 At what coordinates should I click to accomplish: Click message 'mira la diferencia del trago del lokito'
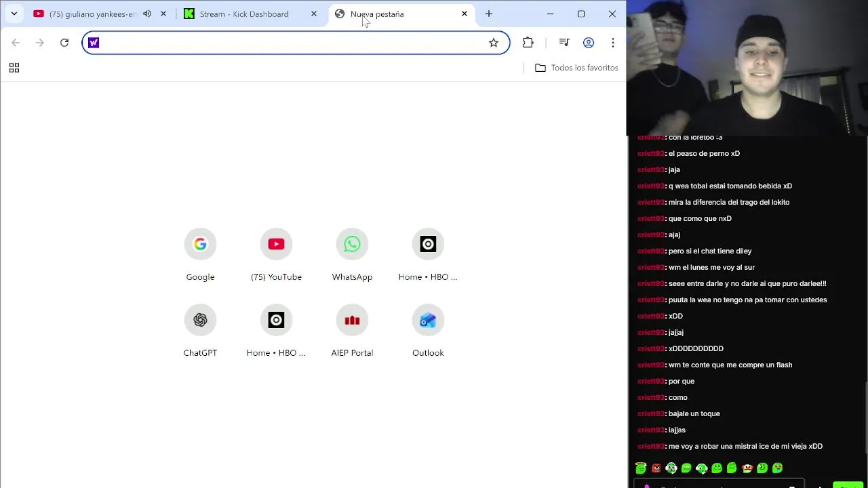(x=729, y=202)
